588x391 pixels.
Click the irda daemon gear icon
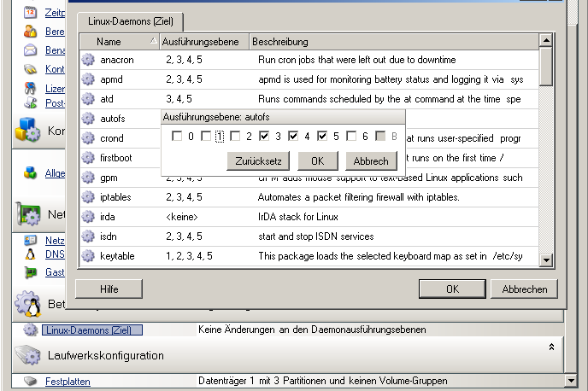click(88, 217)
